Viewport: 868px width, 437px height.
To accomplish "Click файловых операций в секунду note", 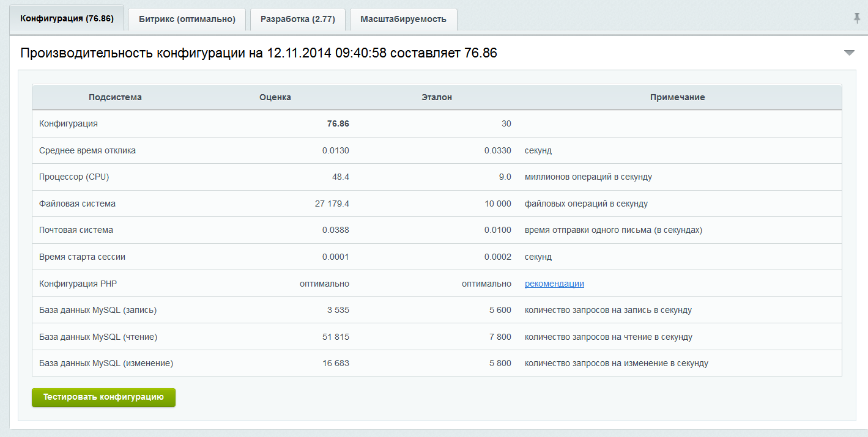I will (586, 204).
